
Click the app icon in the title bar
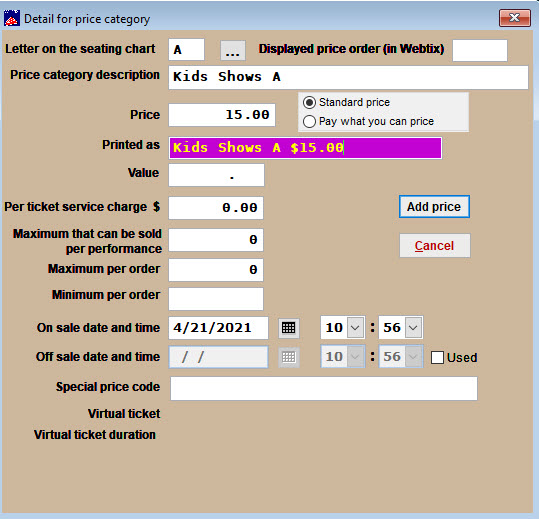pos(12,18)
